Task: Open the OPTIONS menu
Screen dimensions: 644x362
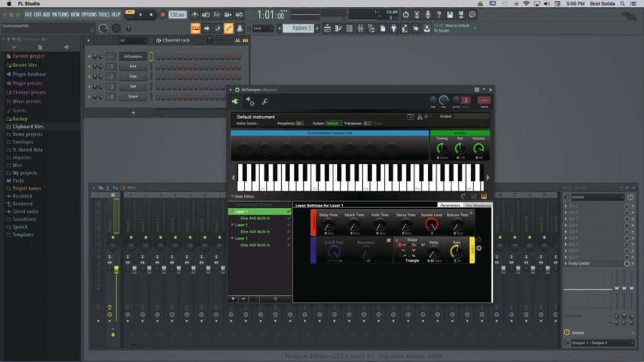Action: click(x=89, y=14)
